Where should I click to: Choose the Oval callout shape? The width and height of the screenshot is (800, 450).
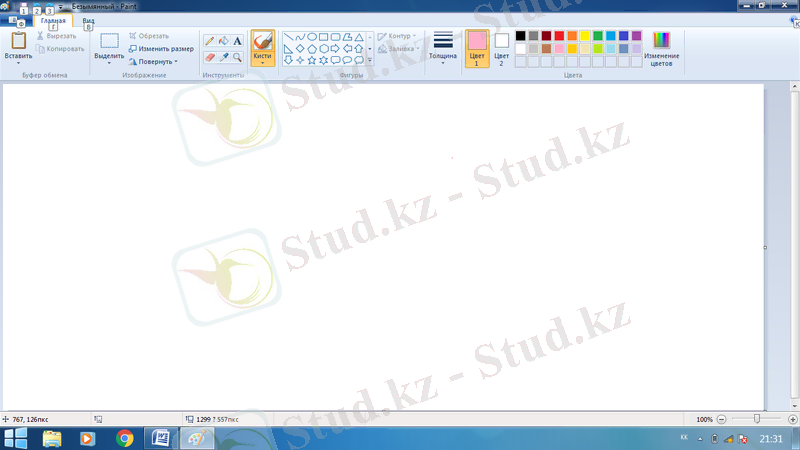(x=347, y=60)
